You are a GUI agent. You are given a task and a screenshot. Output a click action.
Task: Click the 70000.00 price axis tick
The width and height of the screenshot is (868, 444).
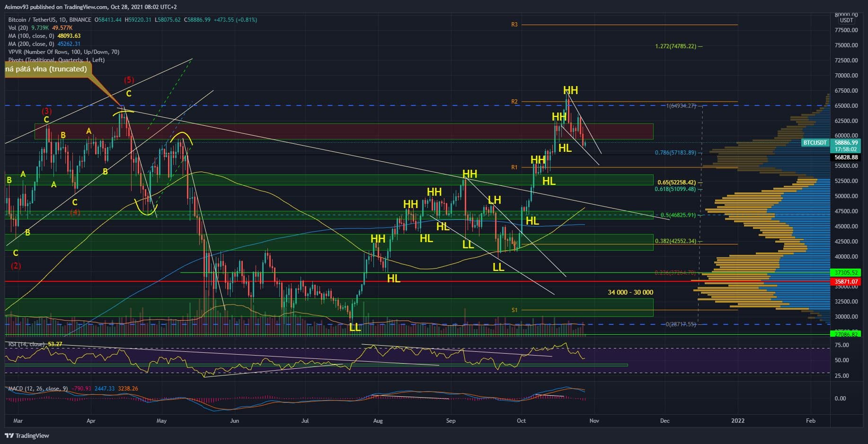pos(846,76)
